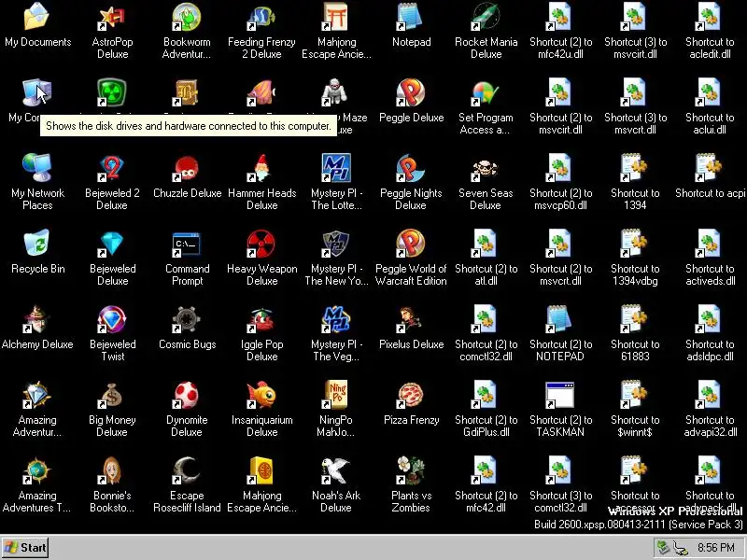Image resolution: width=747 pixels, height=560 pixels.
Task: Click 'Shortcut (2) to msvcp60.dll' label text
Action: [x=560, y=199]
